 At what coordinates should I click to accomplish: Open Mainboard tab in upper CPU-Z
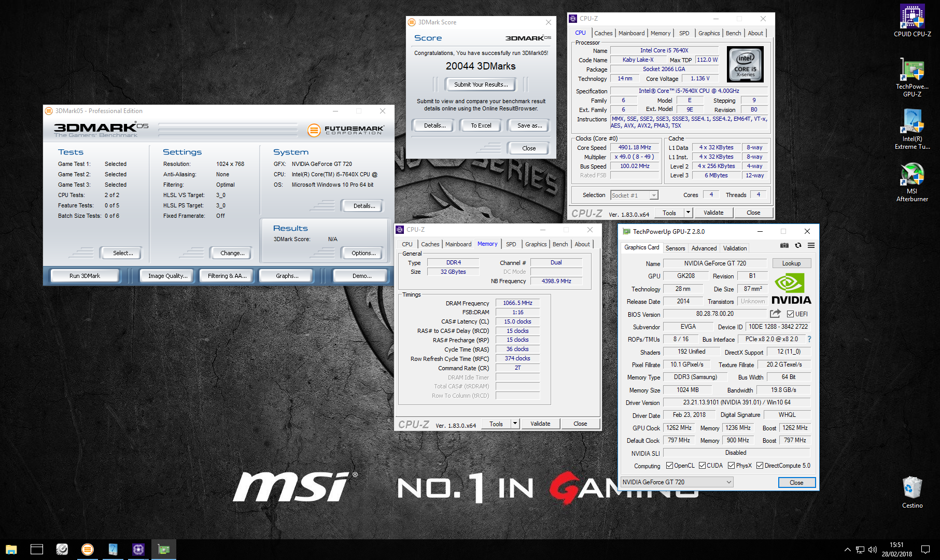(632, 33)
